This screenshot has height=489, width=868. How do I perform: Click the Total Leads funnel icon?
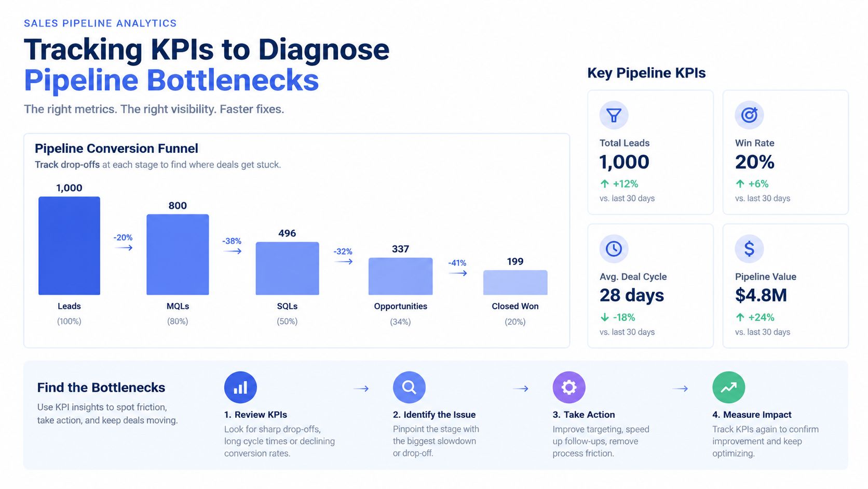pos(614,115)
